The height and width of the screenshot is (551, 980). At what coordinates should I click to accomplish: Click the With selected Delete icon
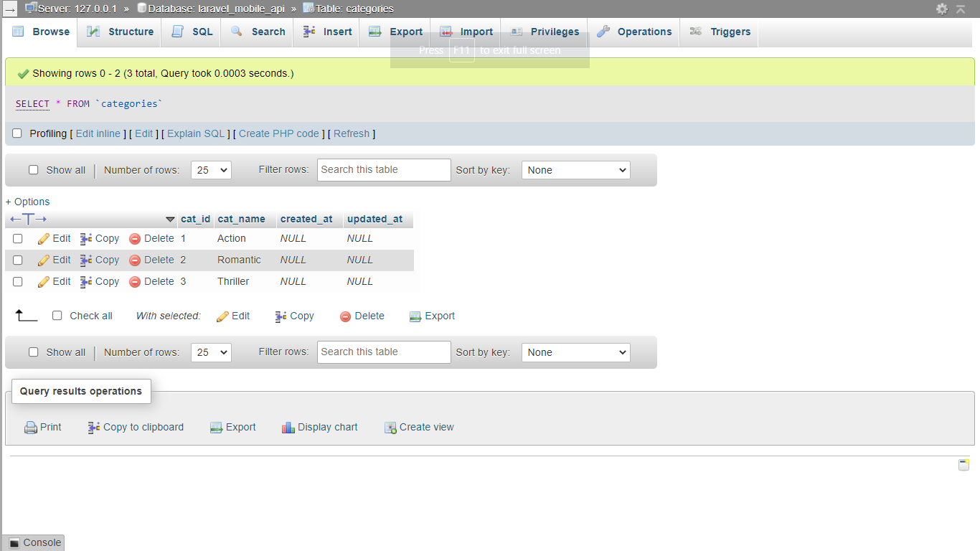point(346,316)
